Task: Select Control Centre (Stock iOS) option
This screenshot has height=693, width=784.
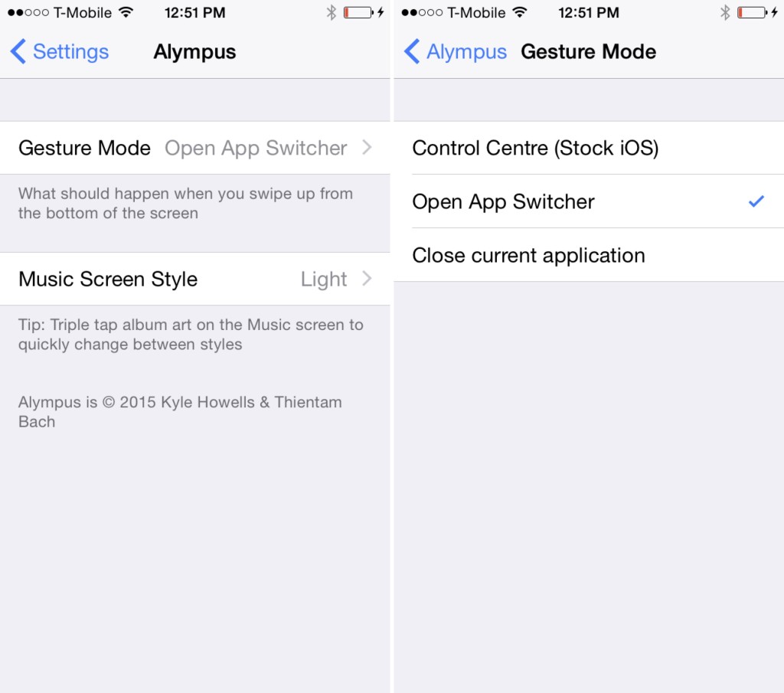Action: point(589,148)
